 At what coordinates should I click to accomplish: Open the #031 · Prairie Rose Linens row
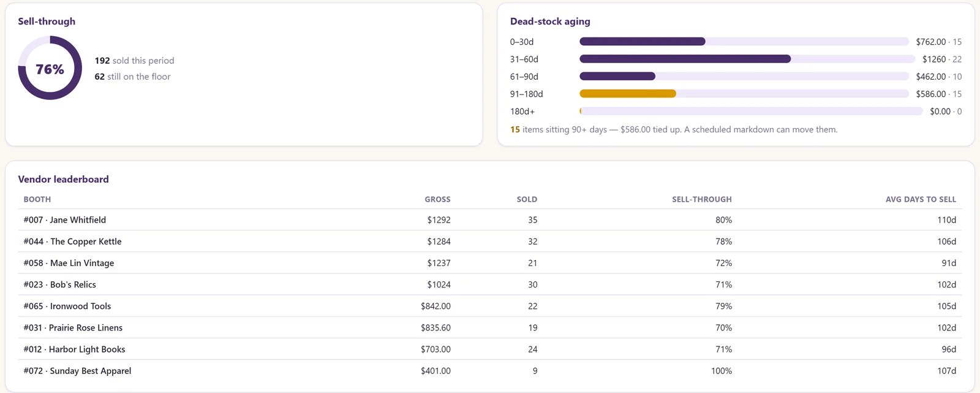tap(490, 327)
